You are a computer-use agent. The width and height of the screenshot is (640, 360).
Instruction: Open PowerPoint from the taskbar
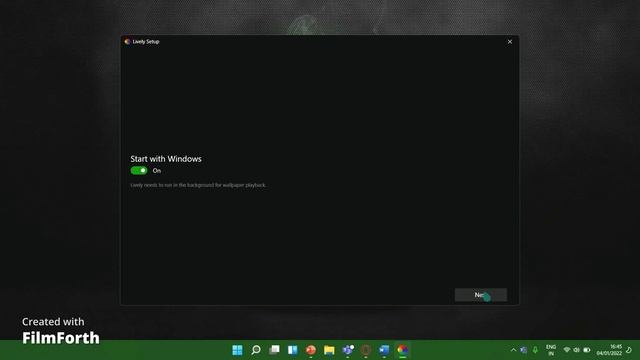point(311,350)
